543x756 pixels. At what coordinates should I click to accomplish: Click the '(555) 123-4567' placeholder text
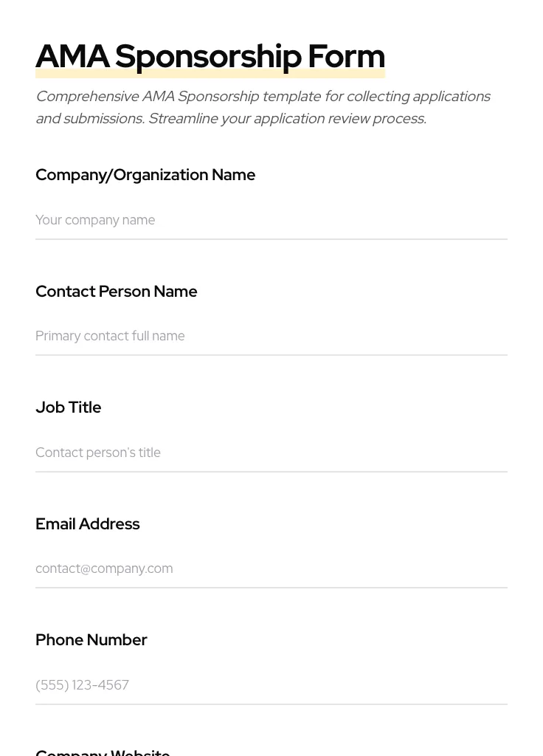coord(82,685)
